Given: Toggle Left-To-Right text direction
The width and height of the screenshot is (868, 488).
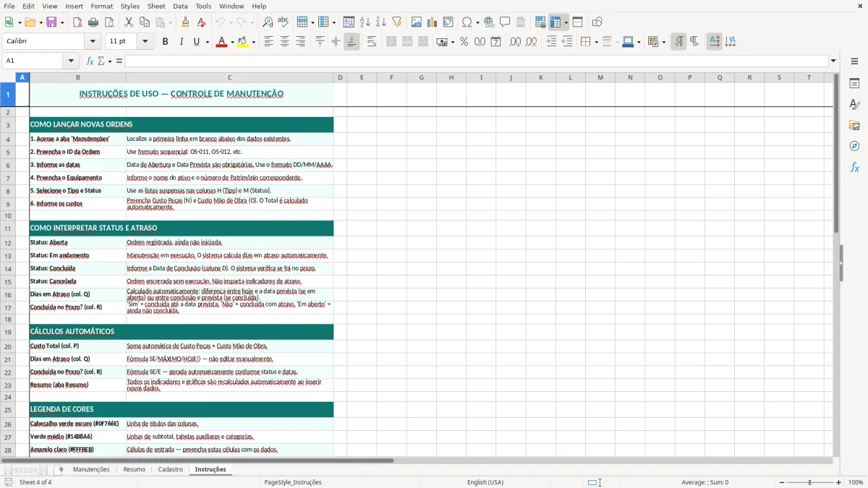Looking at the screenshot, I should point(678,42).
